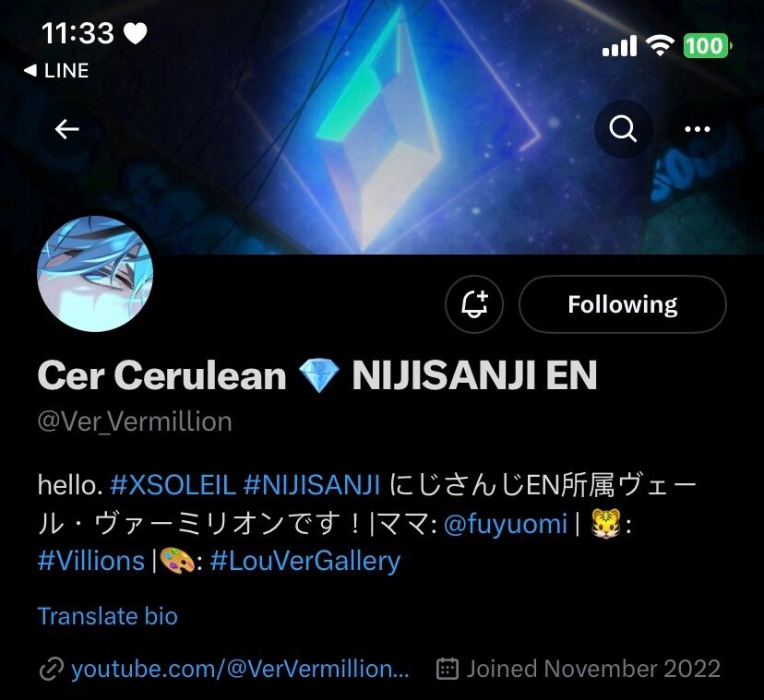Enable post notifications with bell icon
The image size is (764, 700).
coord(474,304)
